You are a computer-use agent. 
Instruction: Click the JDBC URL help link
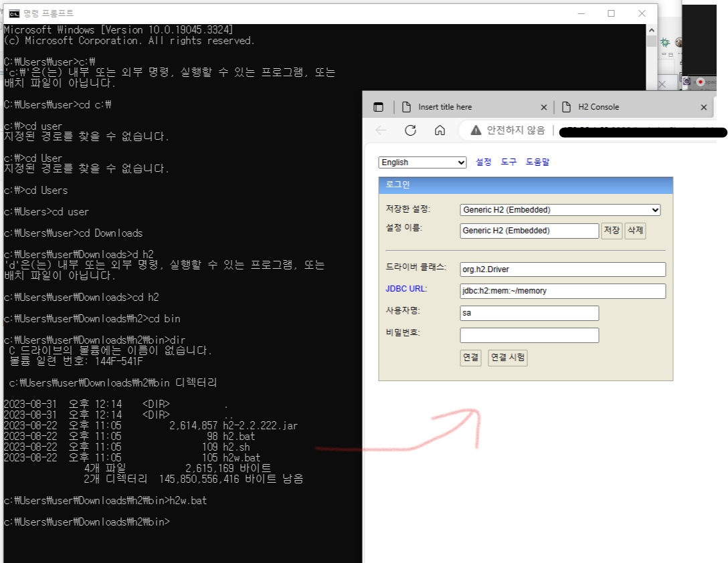click(405, 289)
